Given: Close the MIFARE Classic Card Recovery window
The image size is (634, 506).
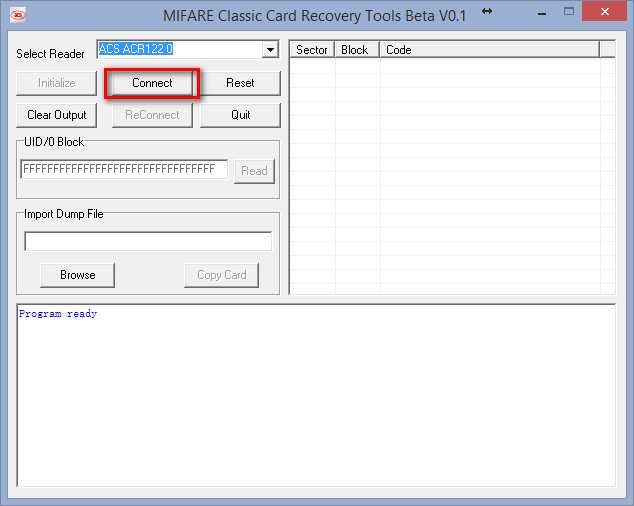Looking at the screenshot, I should [x=605, y=12].
